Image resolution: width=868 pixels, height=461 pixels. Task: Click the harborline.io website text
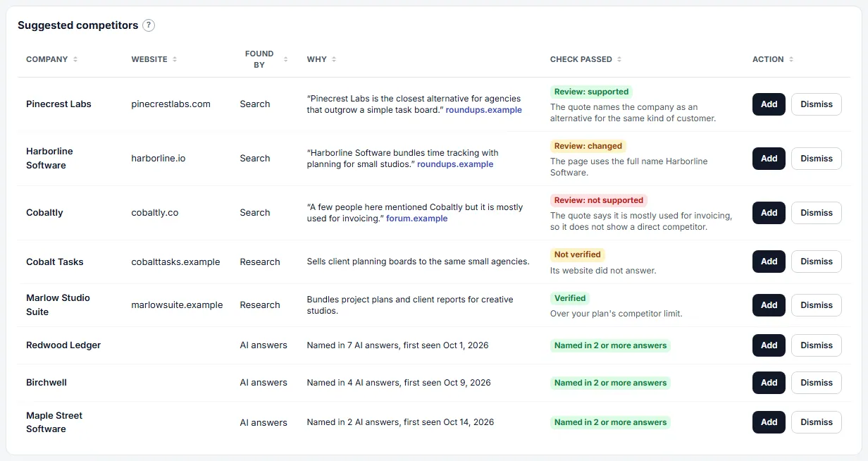tap(159, 159)
